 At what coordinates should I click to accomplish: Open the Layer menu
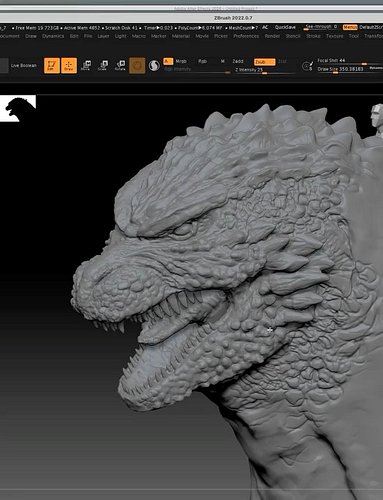(103, 36)
